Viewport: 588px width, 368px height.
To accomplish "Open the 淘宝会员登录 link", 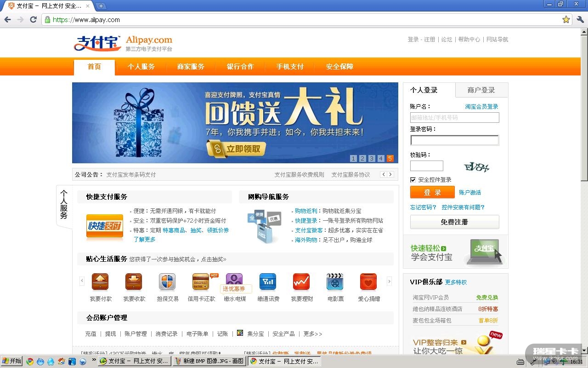I will [481, 107].
